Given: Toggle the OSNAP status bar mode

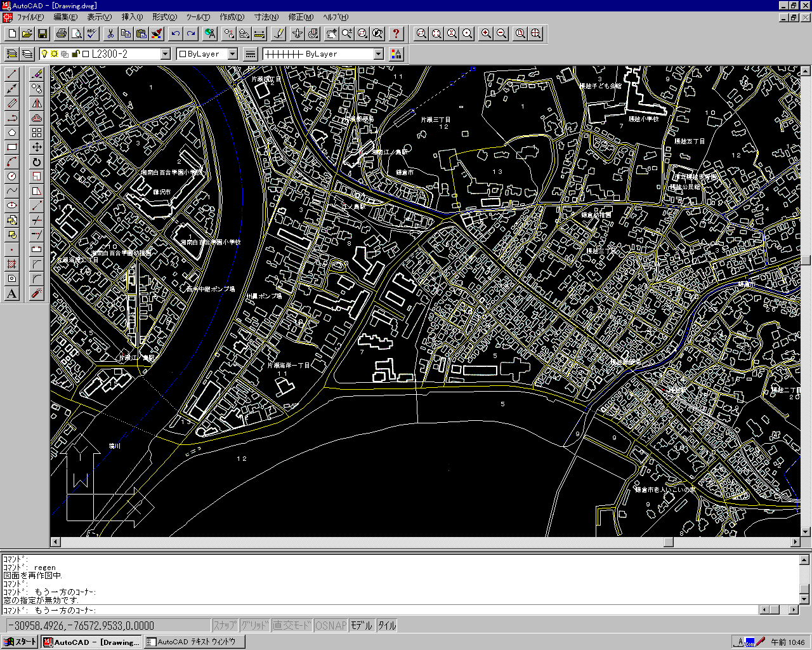Looking at the screenshot, I should click(x=331, y=625).
